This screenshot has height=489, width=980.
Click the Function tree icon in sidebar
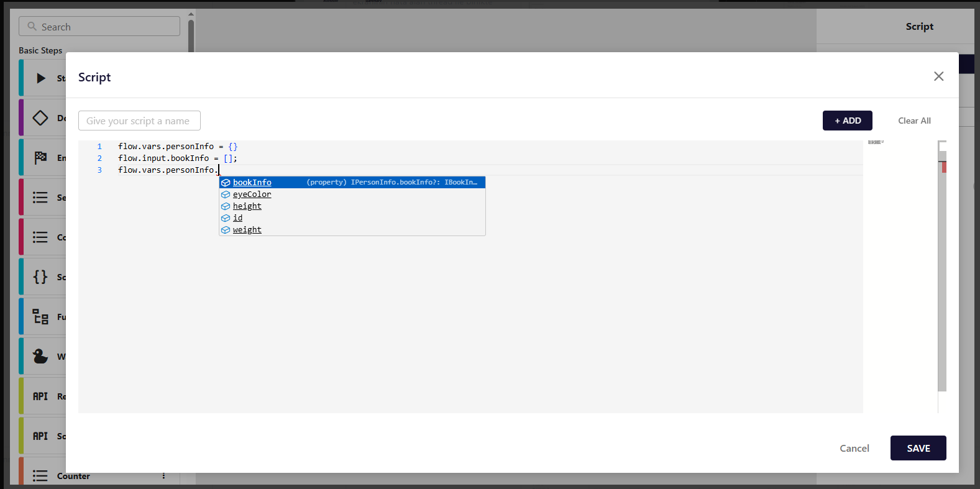coord(40,317)
